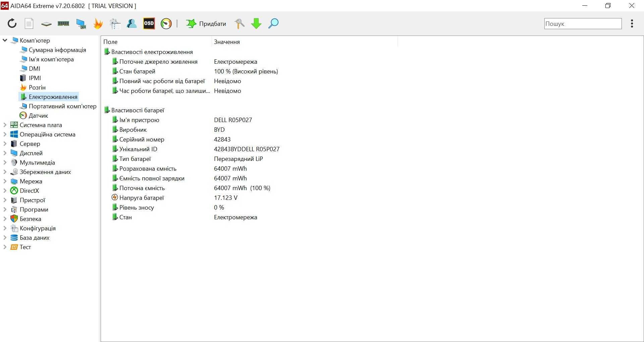
Task: Click the magnifier search icon
Action: (273, 23)
